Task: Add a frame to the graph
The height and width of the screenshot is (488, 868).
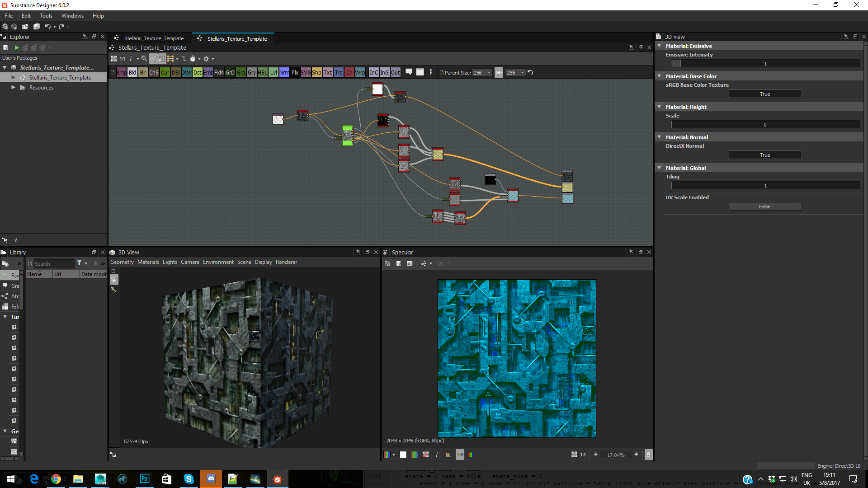Action: pyautogui.click(x=420, y=72)
